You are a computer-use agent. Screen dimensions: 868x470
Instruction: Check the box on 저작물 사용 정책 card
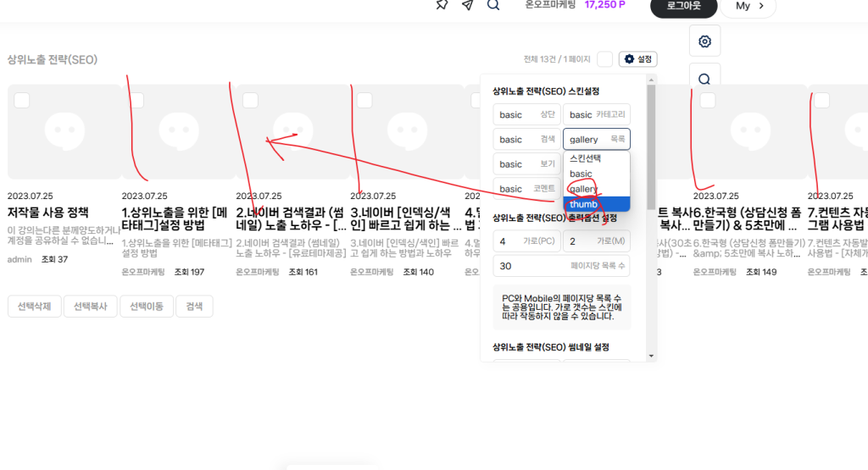[22, 101]
